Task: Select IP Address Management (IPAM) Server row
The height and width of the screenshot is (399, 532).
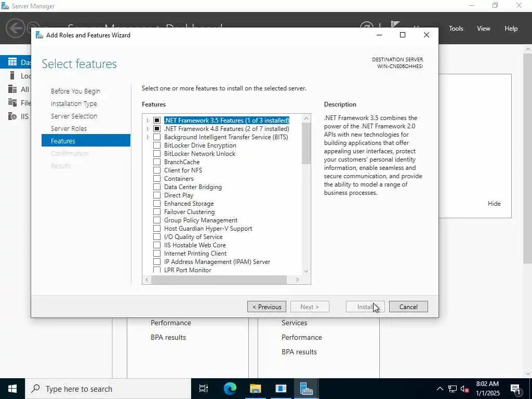Action: (x=217, y=262)
